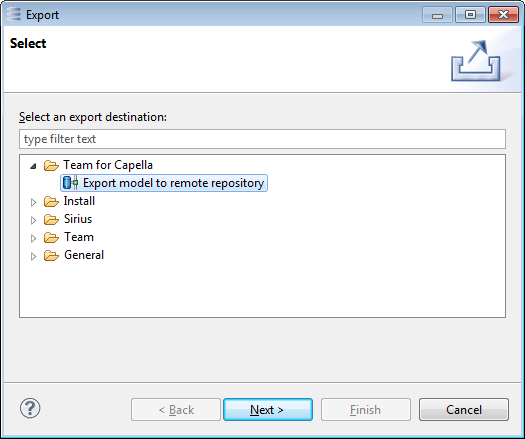Cancel the Export dialog
The width and height of the screenshot is (525, 439).
click(464, 410)
